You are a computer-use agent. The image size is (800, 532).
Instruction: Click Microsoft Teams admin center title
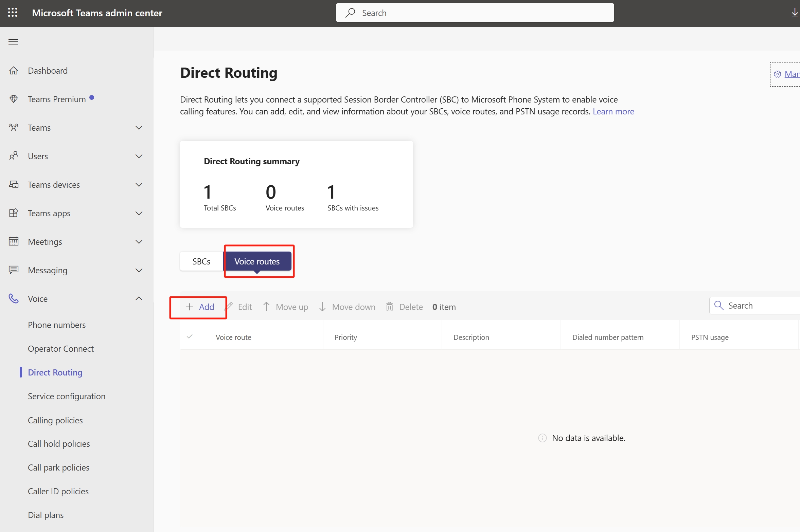[x=97, y=13]
